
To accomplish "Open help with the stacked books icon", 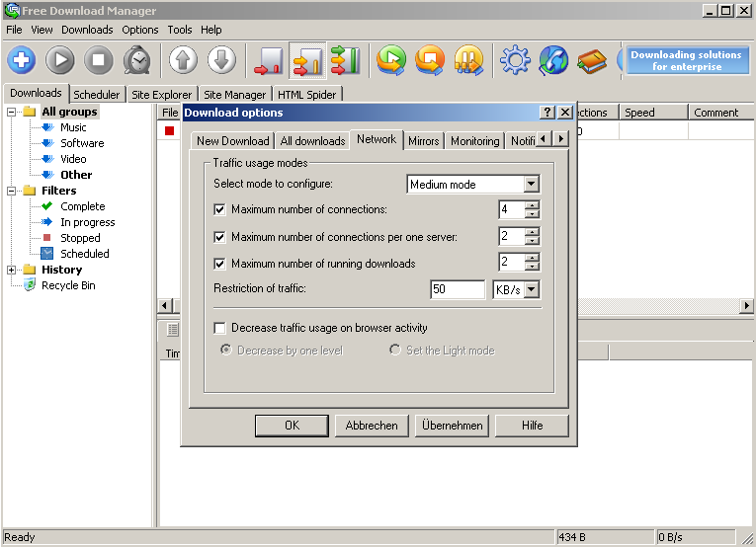I will click(x=592, y=61).
